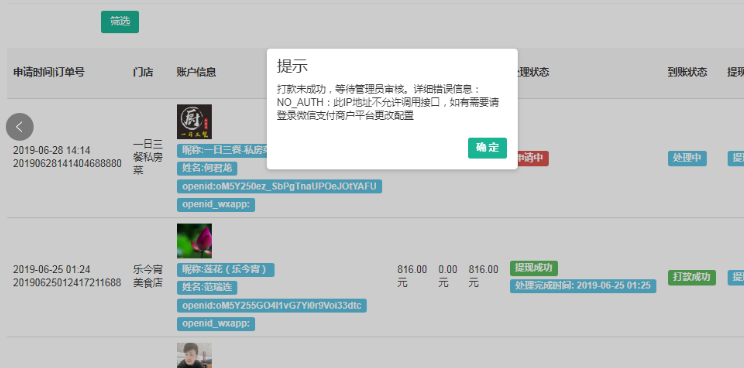Click the 处理完成时间: 2019-06-25 01:25 tag
Image resolution: width=744 pixels, height=368 pixels.
tap(583, 286)
